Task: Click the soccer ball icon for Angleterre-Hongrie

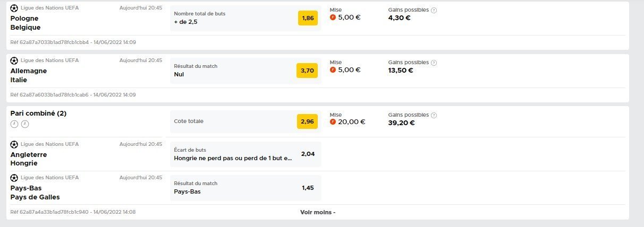Action: click(x=14, y=144)
